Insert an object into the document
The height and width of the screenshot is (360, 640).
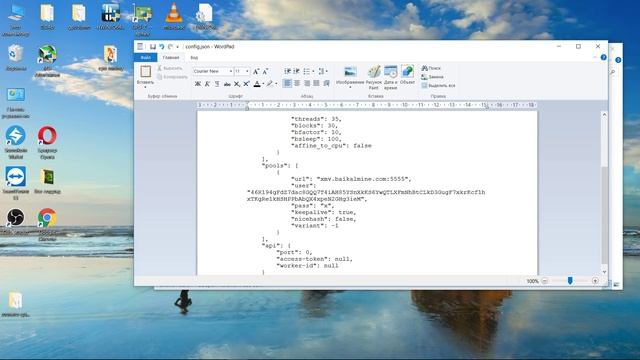(x=407, y=75)
